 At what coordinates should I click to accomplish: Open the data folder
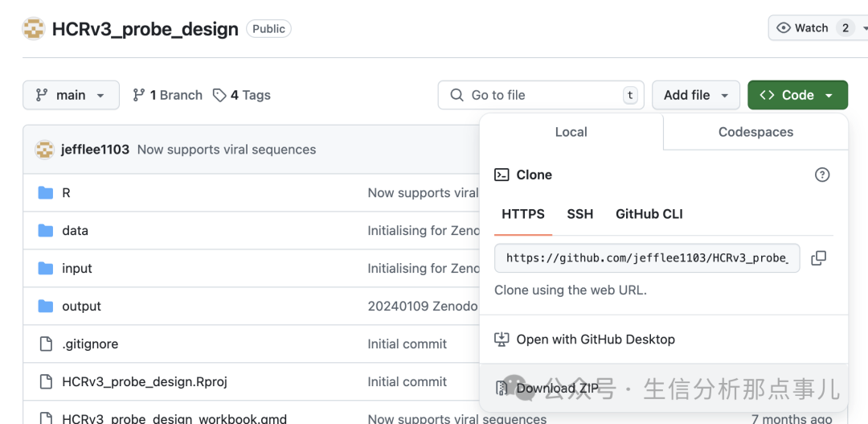[x=75, y=231]
